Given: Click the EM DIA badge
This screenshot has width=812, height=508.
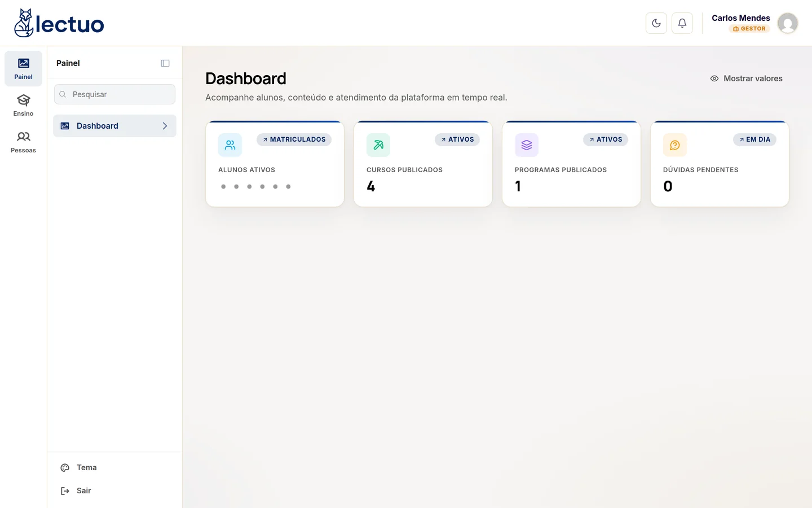Looking at the screenshot, I should [754, 139].
